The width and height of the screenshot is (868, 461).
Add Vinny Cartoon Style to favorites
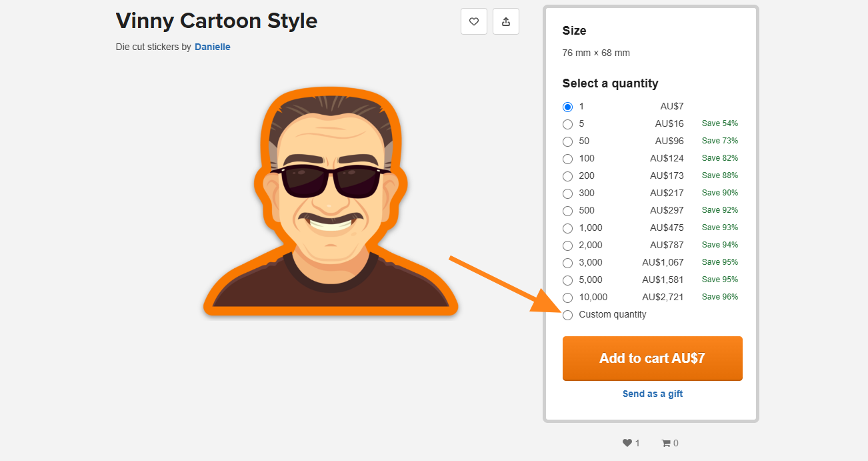tap(474, 21)
